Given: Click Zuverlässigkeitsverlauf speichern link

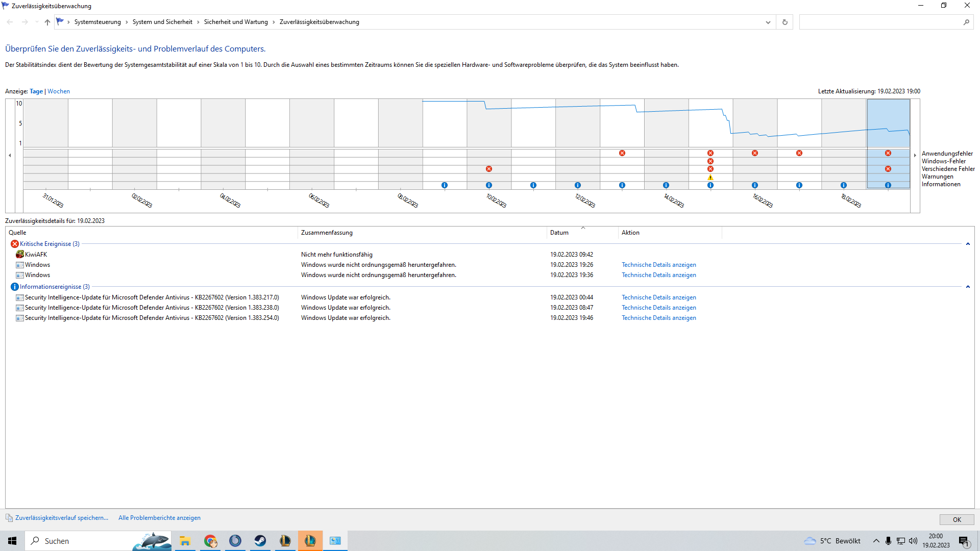Looking at the screenshot, I should coord(62,518).
